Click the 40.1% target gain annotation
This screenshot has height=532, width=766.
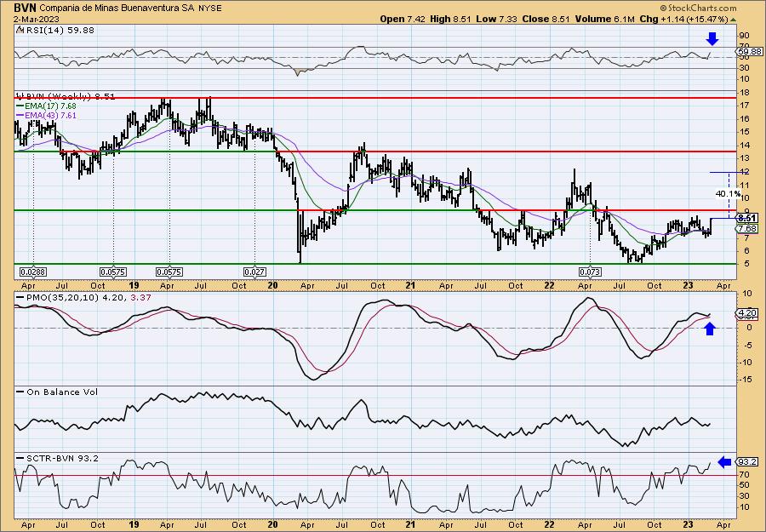click(728, 194)
